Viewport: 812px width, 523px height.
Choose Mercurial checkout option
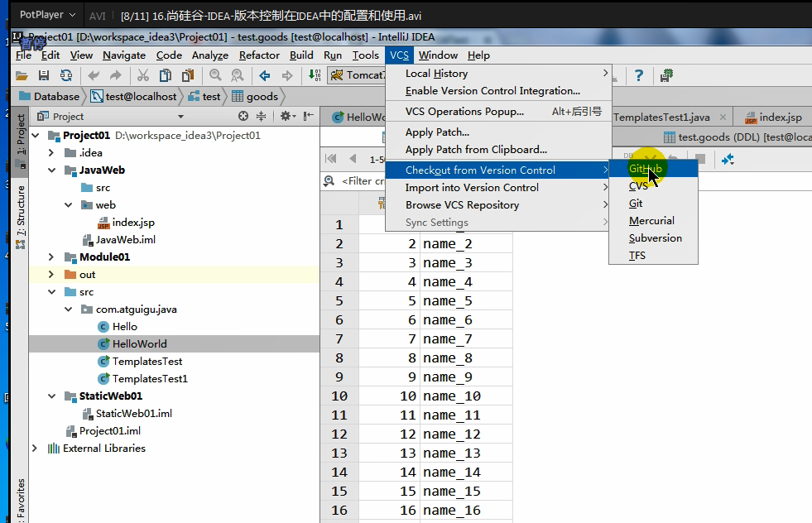pyautogui.click(x=654, y=221)
